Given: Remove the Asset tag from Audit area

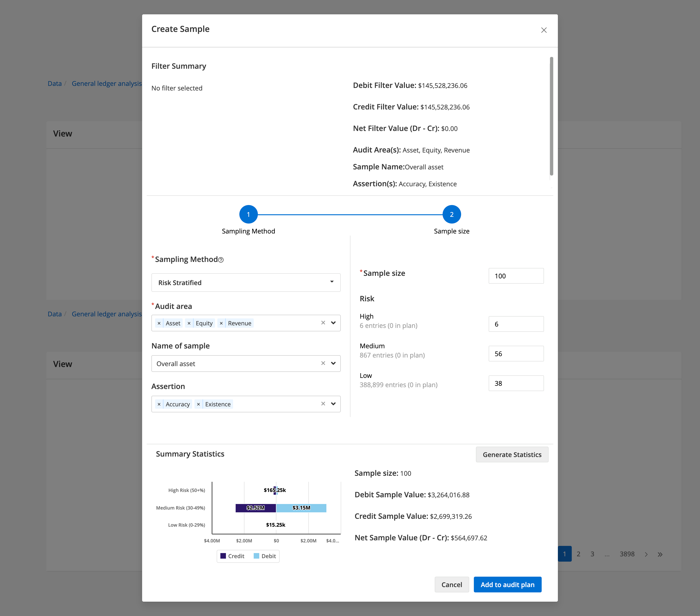Looking at the screenshot, I should pos(159,323).
